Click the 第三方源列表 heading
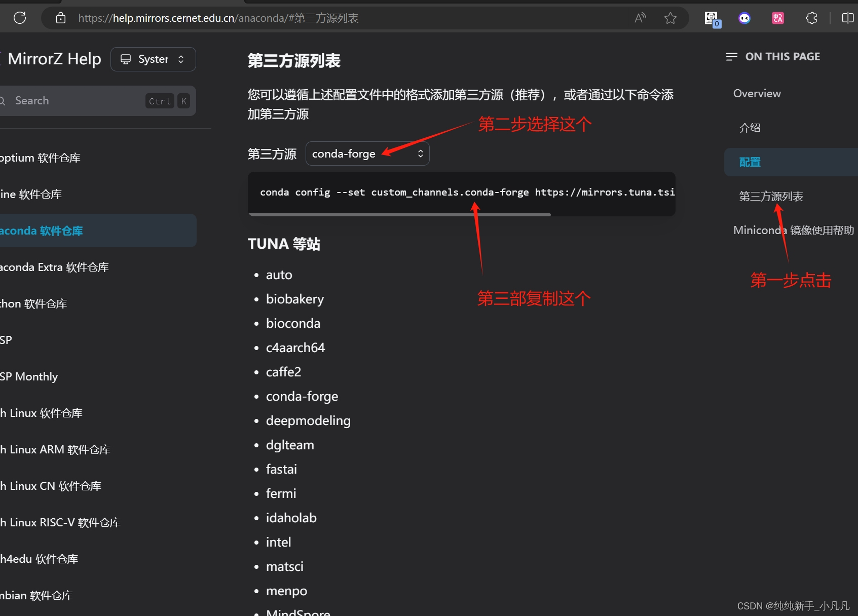This screenshot has width=858, height=616. click(294, 61)
